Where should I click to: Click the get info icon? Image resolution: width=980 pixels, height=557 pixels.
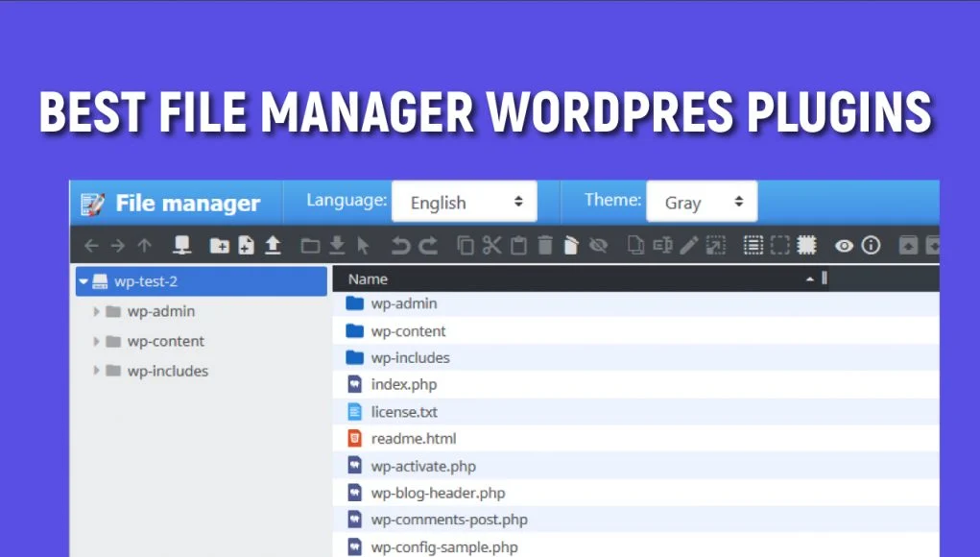[871, 245]
